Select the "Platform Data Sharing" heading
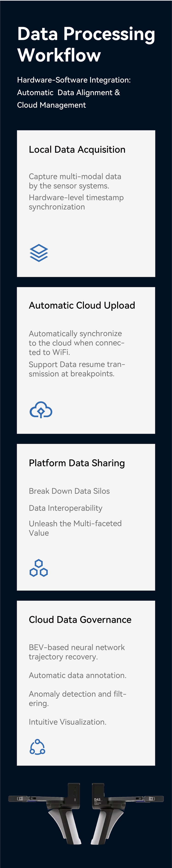 pos(77,463)
